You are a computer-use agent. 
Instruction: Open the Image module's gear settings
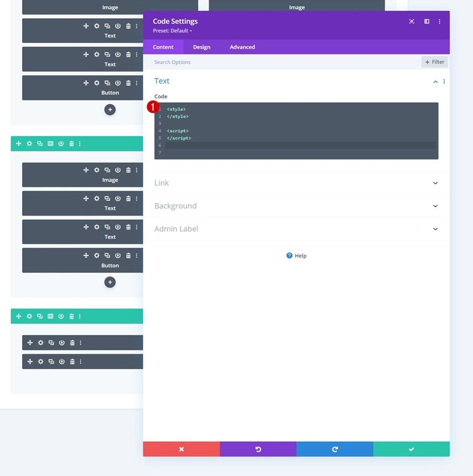[97, 170]
